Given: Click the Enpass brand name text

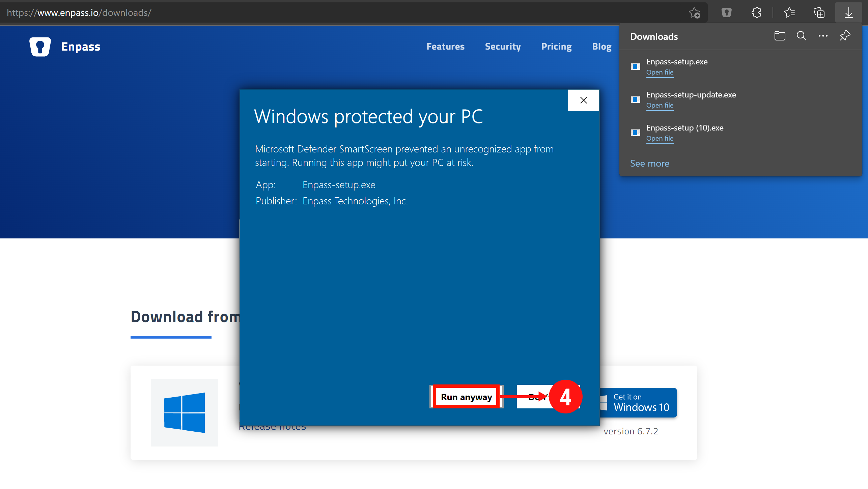Looking at the screenshot, I should (x=81, y=47).
